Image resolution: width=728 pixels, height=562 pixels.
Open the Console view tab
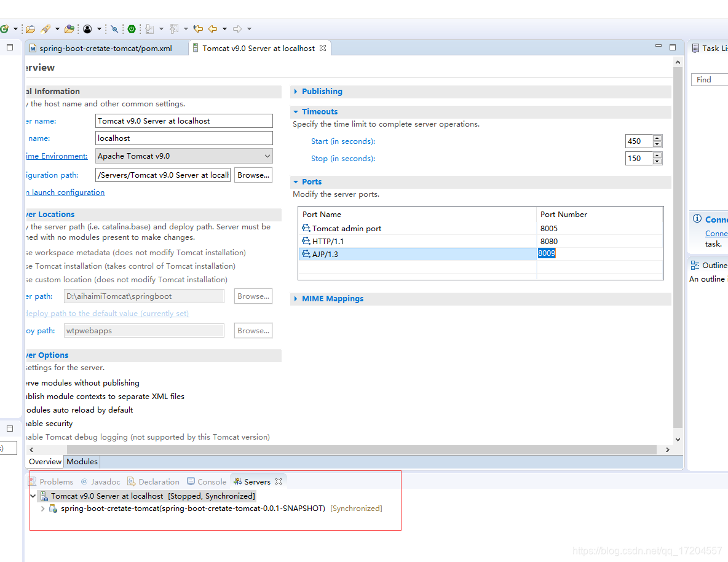tap(207, 481)
